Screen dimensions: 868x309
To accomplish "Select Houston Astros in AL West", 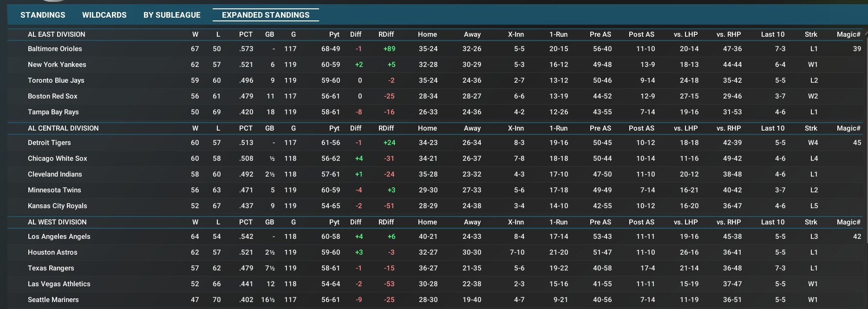I will (52, 252).
